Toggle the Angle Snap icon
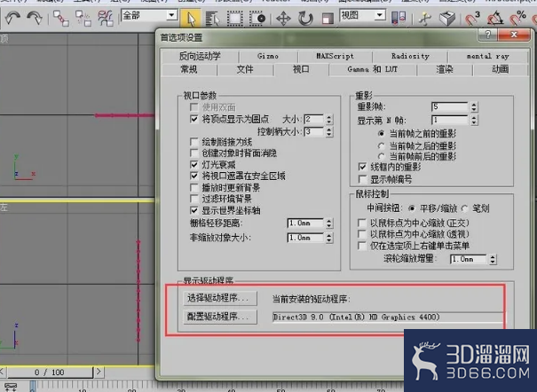Image resolution: width=537 pixels, height=392 pixels. click(x=495, y=19)
